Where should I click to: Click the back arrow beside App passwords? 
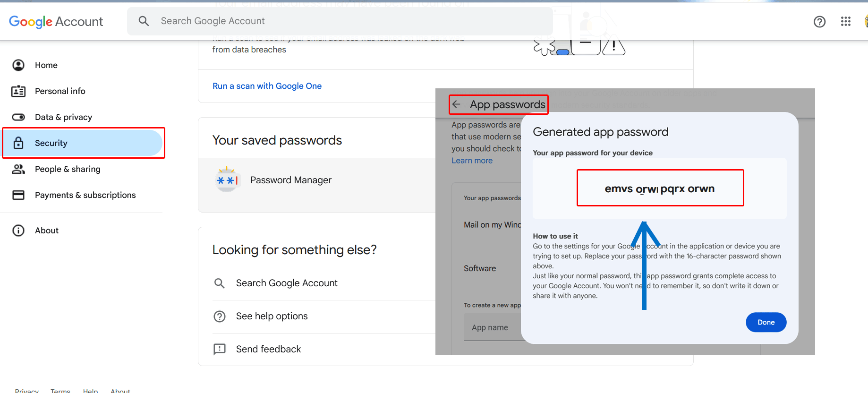pos(456,104)
